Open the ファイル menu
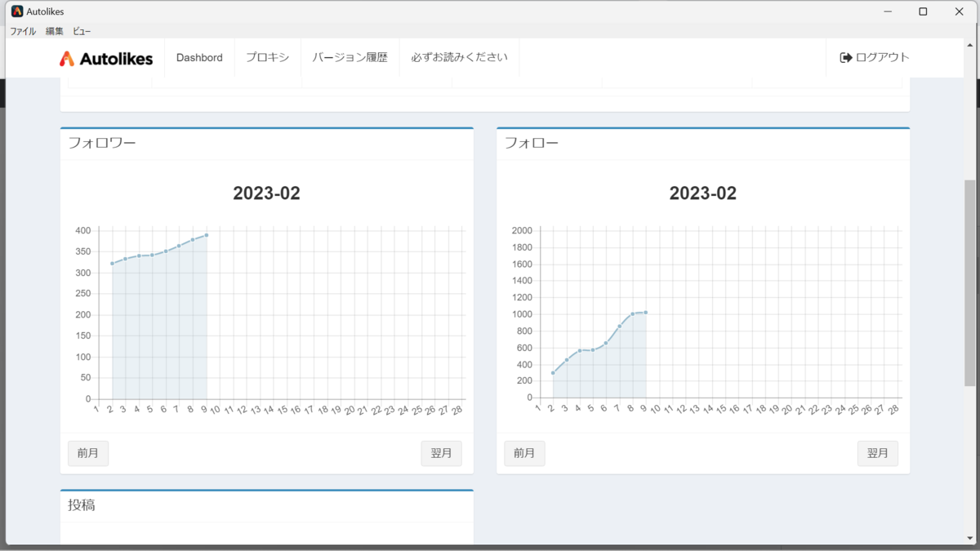 pos(23,31)
